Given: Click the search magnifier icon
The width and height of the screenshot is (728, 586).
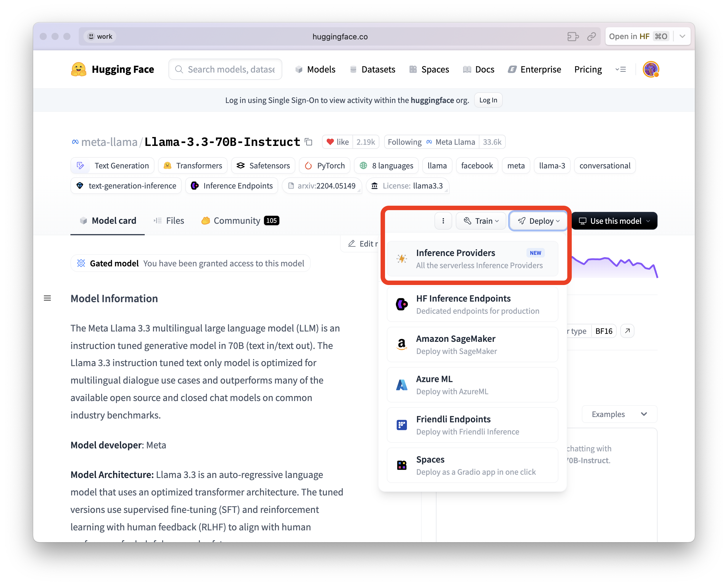Looking at the screenshot, I should tap(179, 69).
